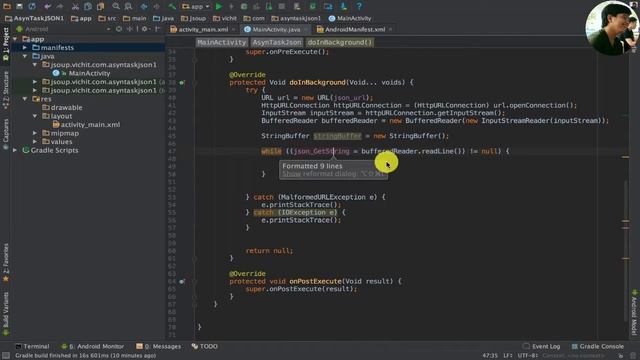
Task: Click the Sync Project with Gradle icon
Action: point(313,6)
